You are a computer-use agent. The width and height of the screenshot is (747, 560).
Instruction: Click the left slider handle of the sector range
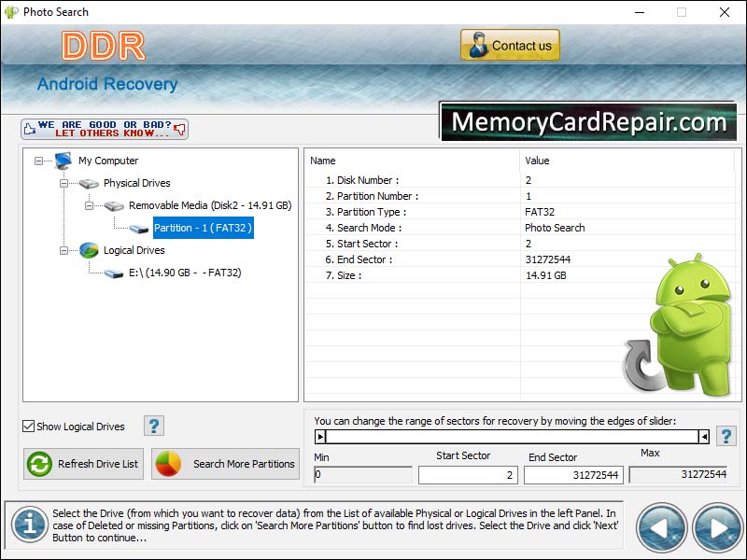320,436
